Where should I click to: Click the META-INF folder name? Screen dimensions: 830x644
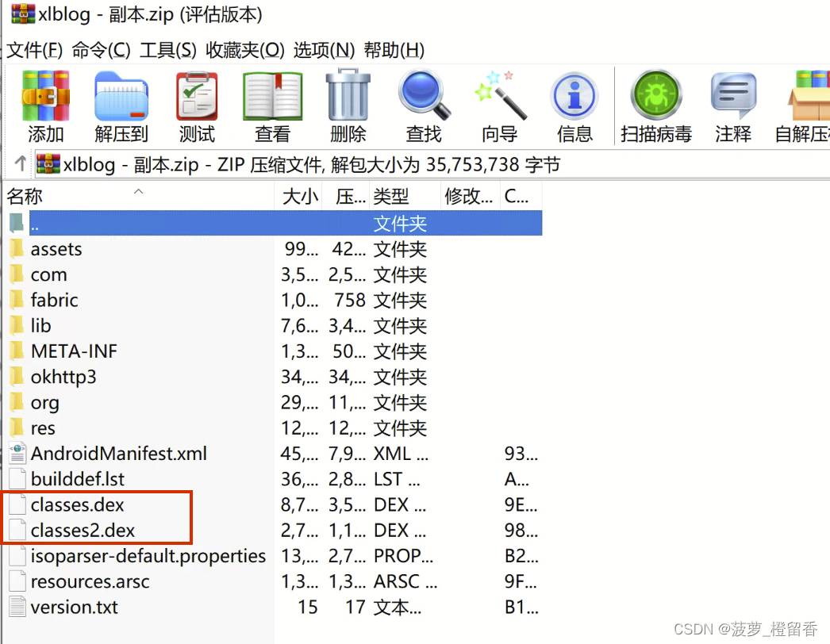[74, 351]
